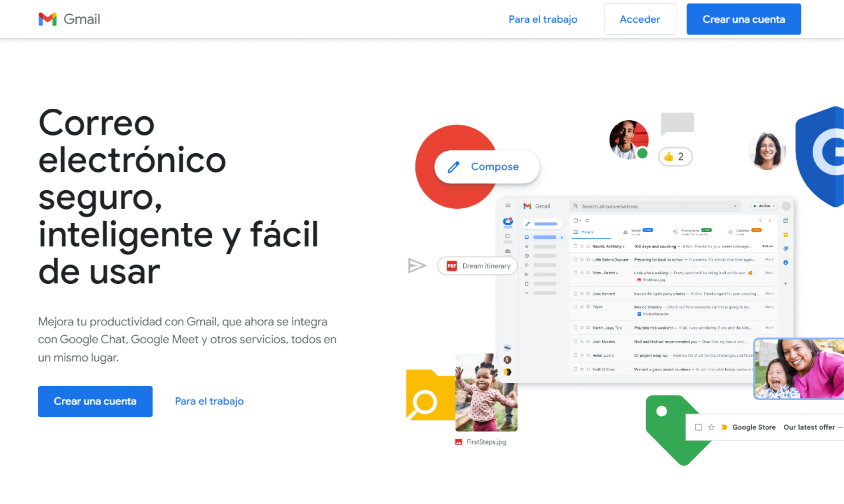Screen dimensions: 844x504
Task: Expand the search options dropdown arrow
Action: tap(735, 206)
